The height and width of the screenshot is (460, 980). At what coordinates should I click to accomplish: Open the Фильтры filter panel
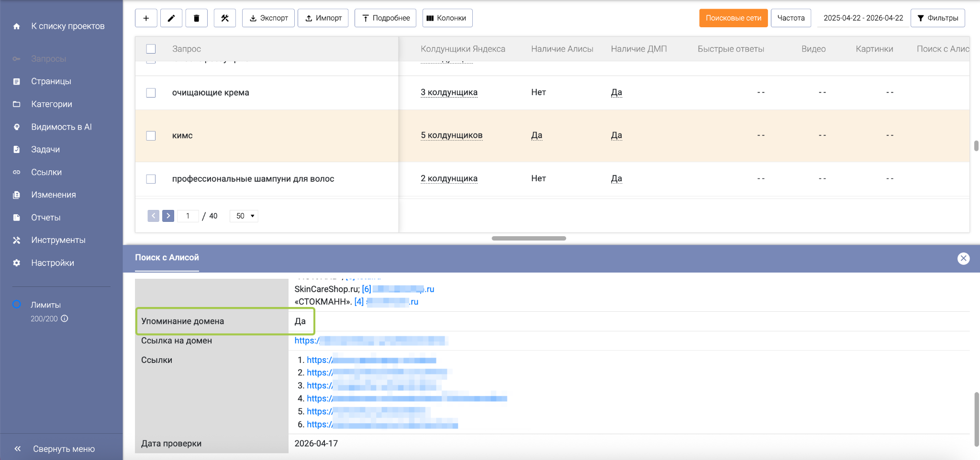click(x=937, y=18)
